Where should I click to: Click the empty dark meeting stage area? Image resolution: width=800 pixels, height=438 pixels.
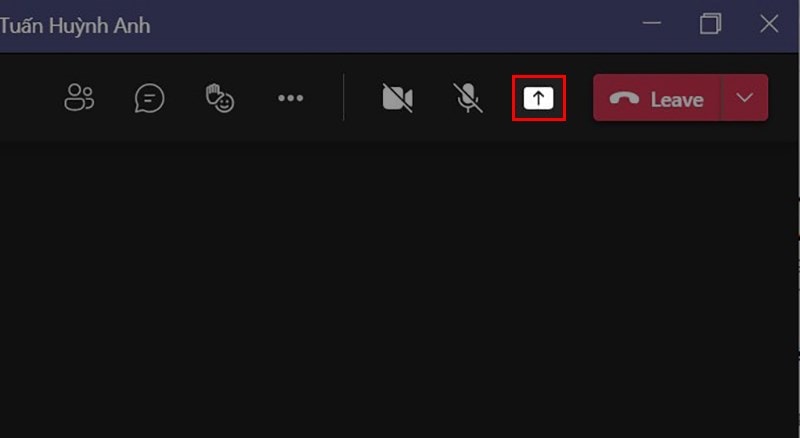click(x=398, y=288)
